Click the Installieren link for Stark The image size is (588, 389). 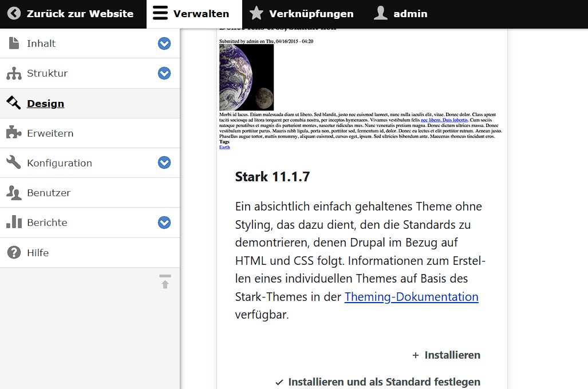[446, 355]
